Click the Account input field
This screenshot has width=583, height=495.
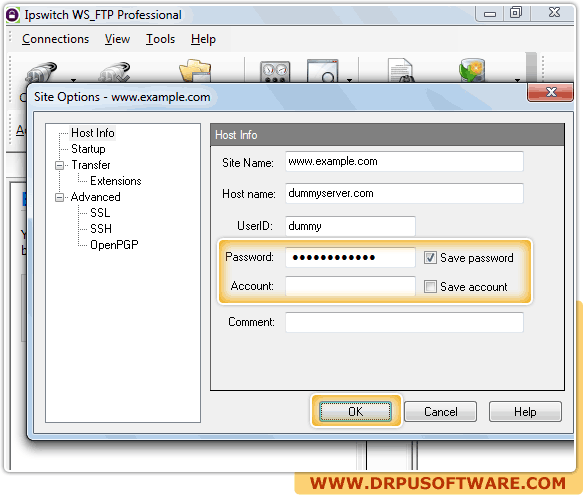pos(350,286)
